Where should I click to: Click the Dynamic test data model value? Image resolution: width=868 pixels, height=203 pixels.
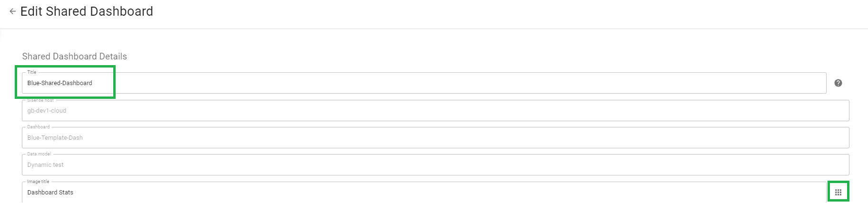point(45,165)
